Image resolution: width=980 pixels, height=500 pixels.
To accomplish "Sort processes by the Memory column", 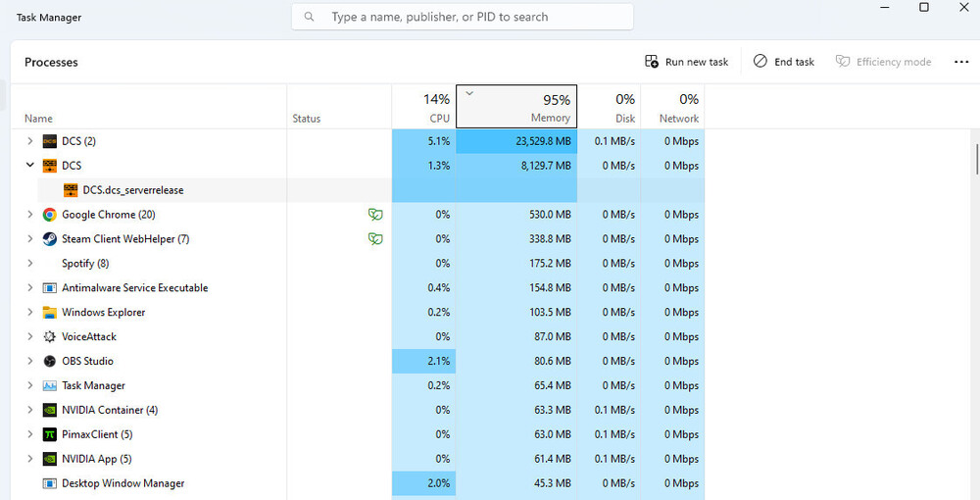I will [516, 108].
